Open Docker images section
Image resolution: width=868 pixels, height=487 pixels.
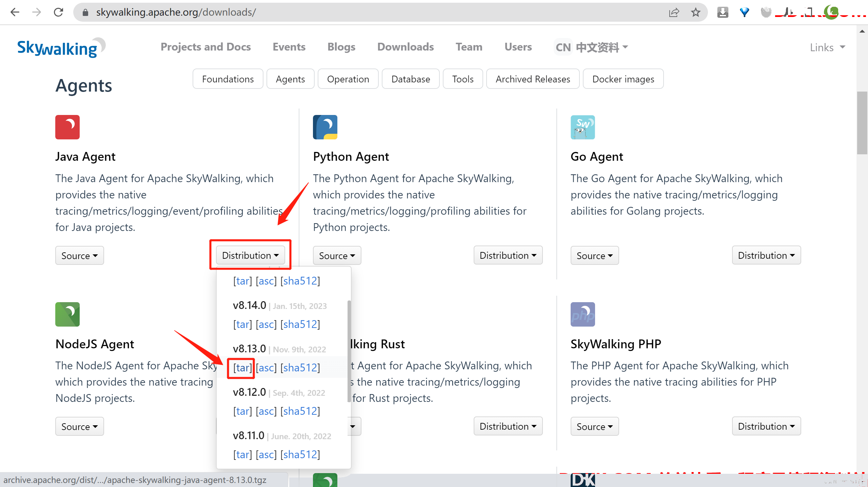coord(623,79)
